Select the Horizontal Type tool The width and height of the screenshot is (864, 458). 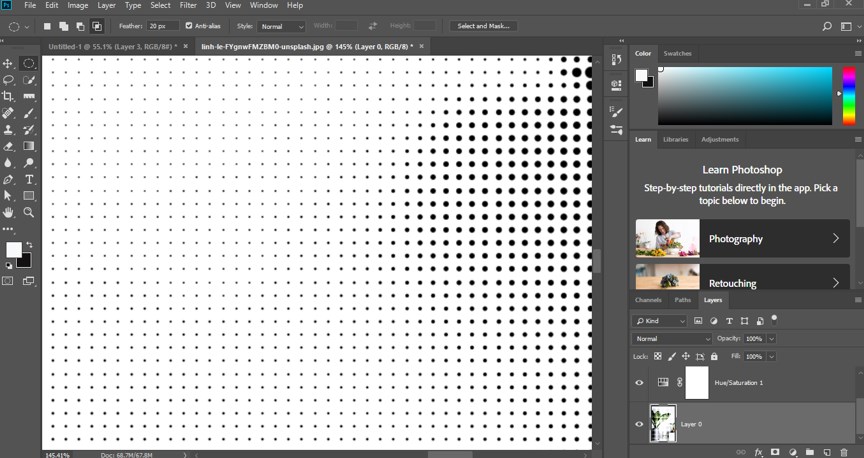pos(29,179)
